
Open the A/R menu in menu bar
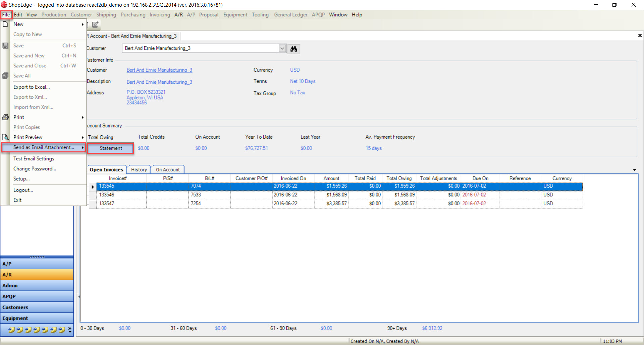click(x=179, y=15)
